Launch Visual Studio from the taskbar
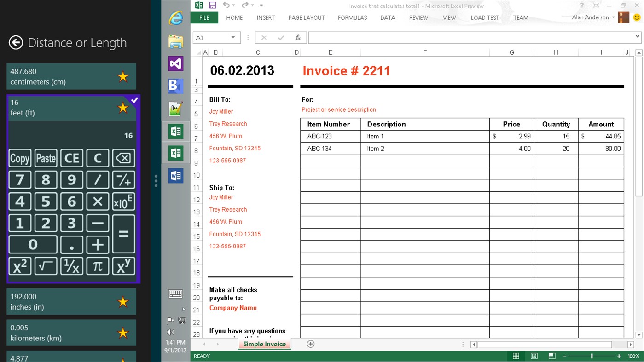The image size is (644, 362). click(x=175, y=63)
